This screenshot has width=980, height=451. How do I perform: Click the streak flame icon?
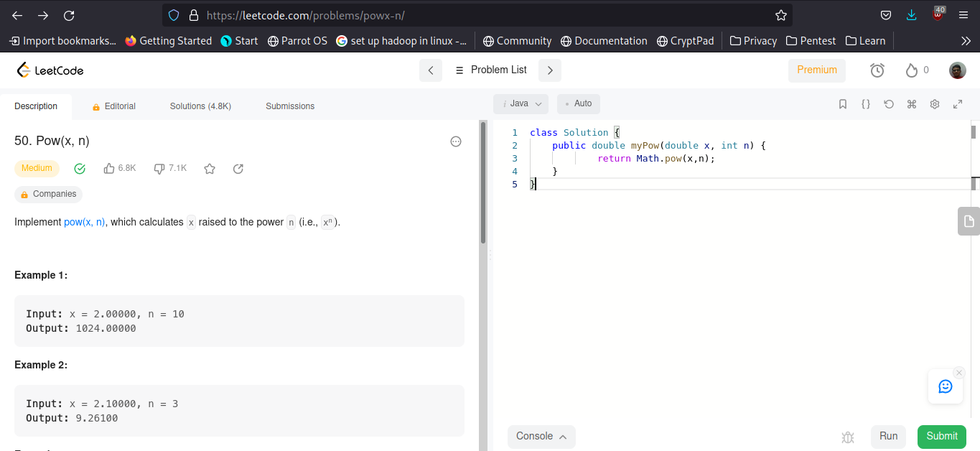click(x=912, y=70)
